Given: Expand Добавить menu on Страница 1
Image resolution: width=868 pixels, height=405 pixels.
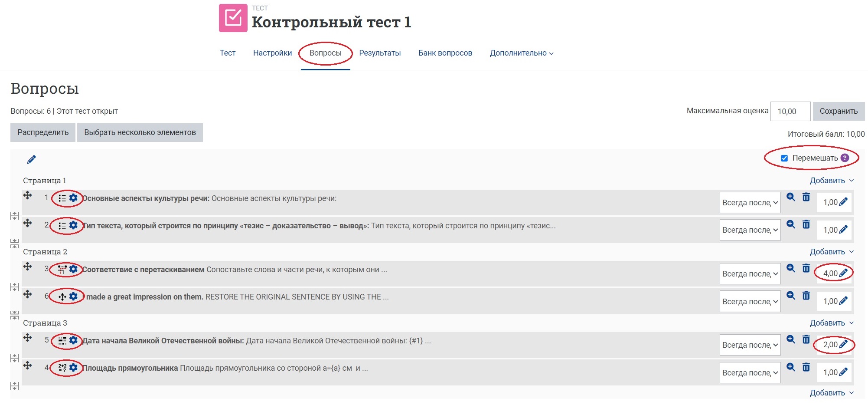Looking at the screenshot, I should (x=832, y=181).
